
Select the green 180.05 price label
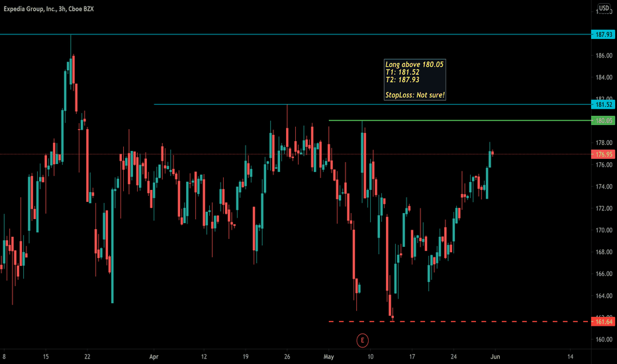pyautogui.click(x=603, y=120)
